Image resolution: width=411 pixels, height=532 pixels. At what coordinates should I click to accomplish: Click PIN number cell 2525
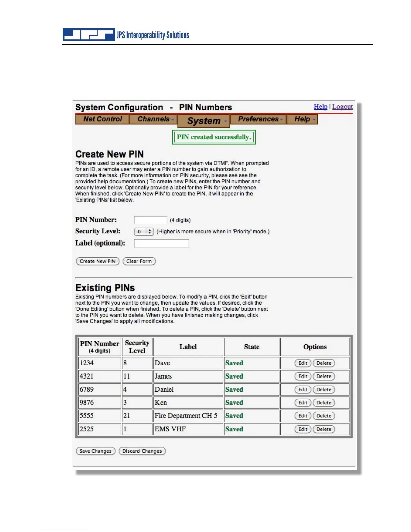99,429
